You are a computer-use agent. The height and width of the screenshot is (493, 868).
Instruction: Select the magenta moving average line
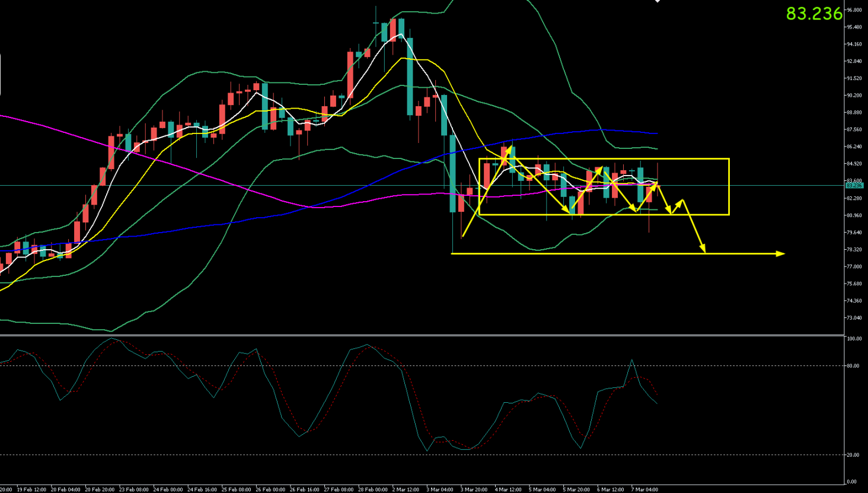(x=178, y=165)
